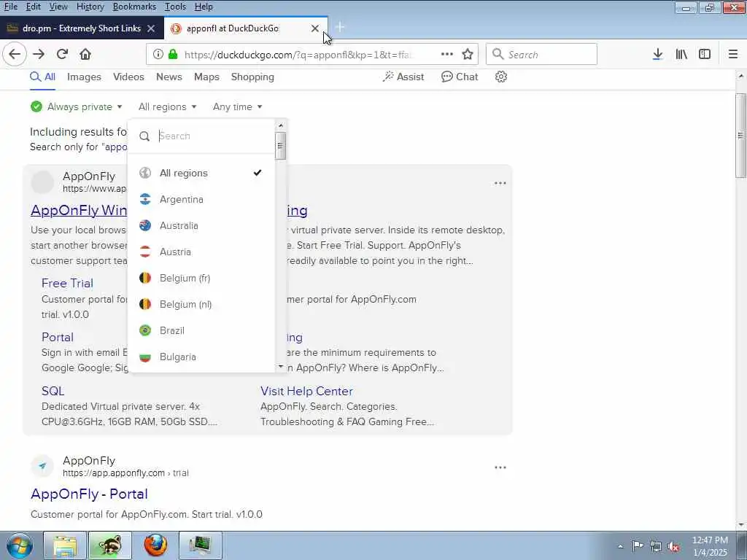The image size is (747, 560).
Task: Click region list scrollbar down arrow
Action: pyautogui.click(x=281, y=366)
